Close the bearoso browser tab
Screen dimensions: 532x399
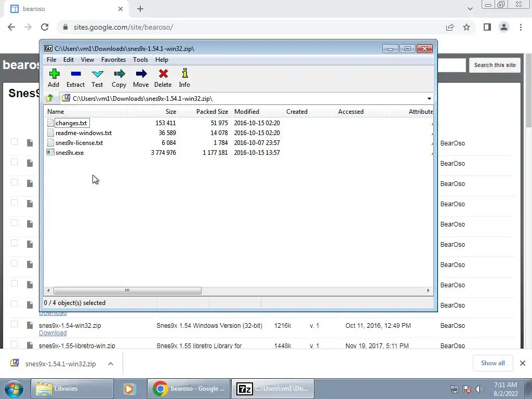pos(121,9)
